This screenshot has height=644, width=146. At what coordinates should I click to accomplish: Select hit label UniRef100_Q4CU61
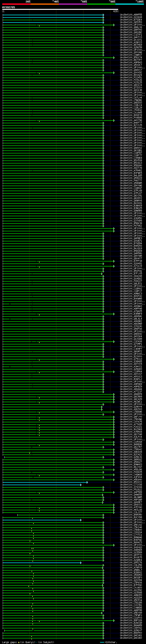click(x=131, y=635)
